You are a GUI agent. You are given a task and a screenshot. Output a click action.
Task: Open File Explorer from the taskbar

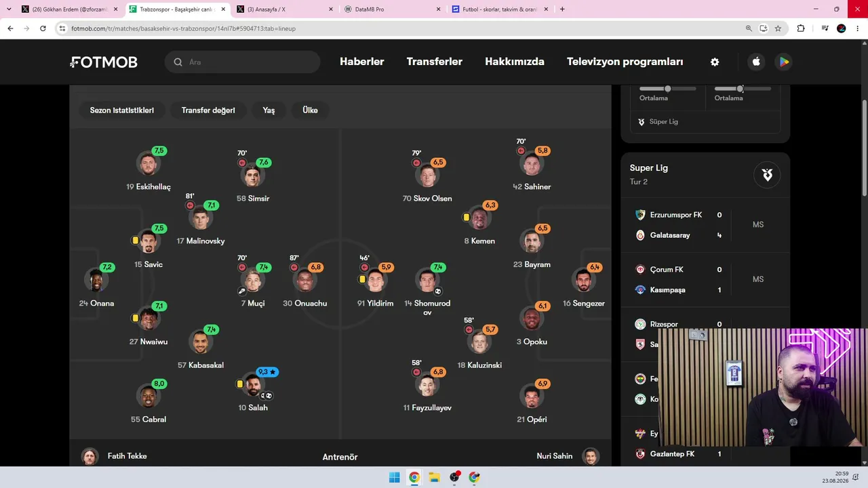pos(434,477)
